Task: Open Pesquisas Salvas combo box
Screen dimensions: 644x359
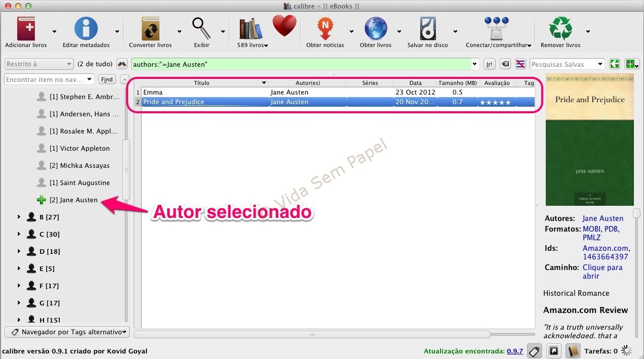Action: point(568,64)
